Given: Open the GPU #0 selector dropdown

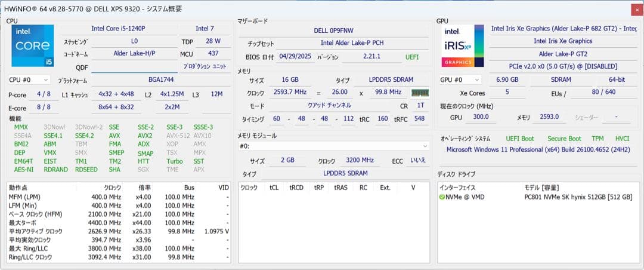Looking at the screenshot, I should coord(460,79).
